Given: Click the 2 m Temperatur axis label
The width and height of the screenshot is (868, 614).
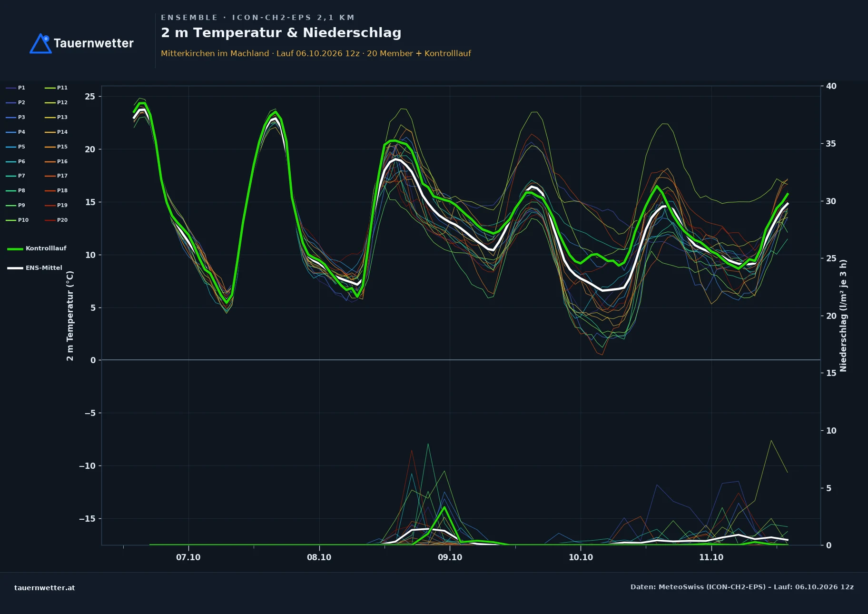Looking at the screenshot, I should pos(70,316).
